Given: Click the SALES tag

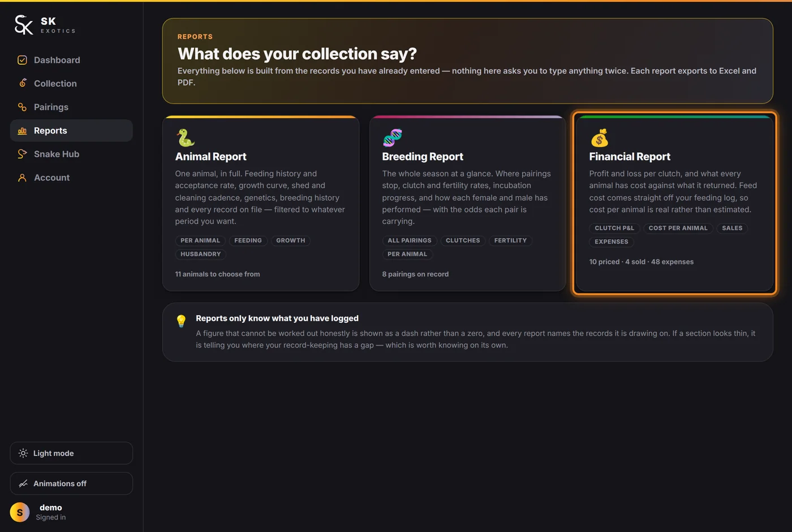Looking at the screenshot, I should pyautogui.click(x=732, y=228).
